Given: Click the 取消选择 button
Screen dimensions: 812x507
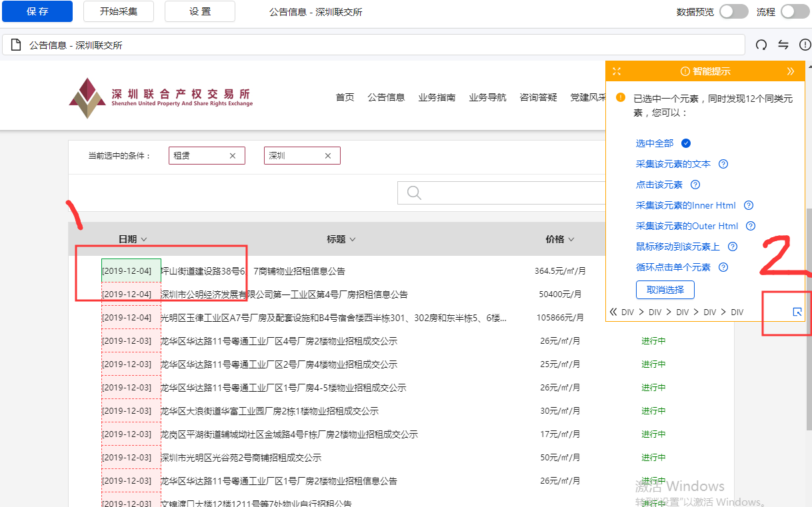Looking at the screenshot, I should 665,290.
